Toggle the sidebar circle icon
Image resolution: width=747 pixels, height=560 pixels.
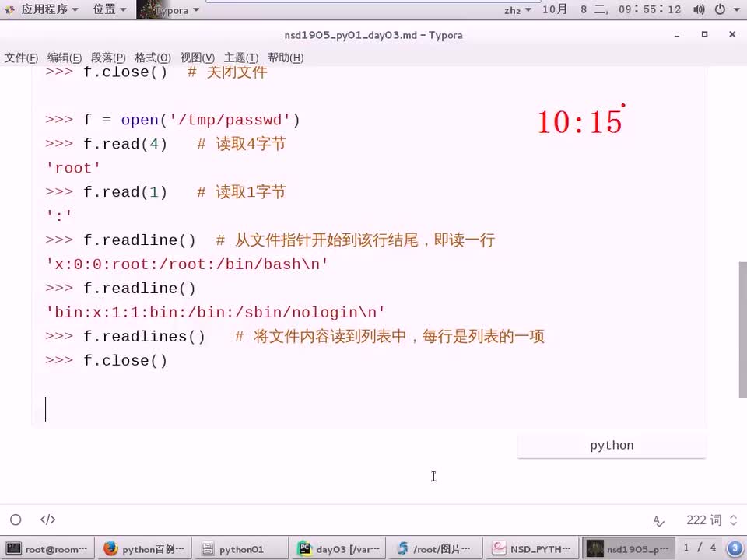coord(16,520)
